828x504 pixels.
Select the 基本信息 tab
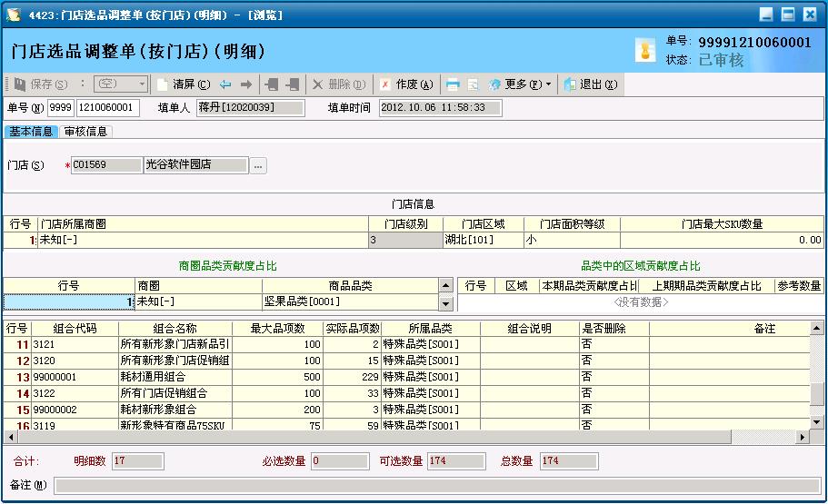point(31,132)
